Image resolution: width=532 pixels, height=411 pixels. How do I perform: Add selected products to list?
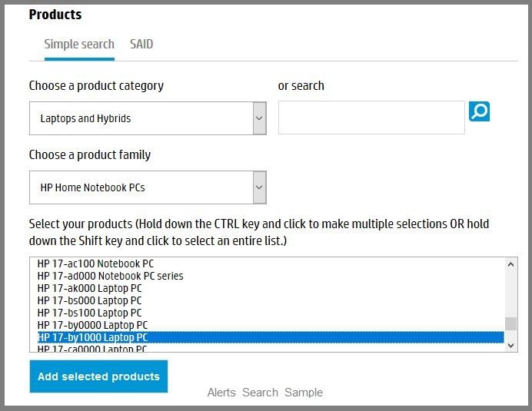[98, 376]
